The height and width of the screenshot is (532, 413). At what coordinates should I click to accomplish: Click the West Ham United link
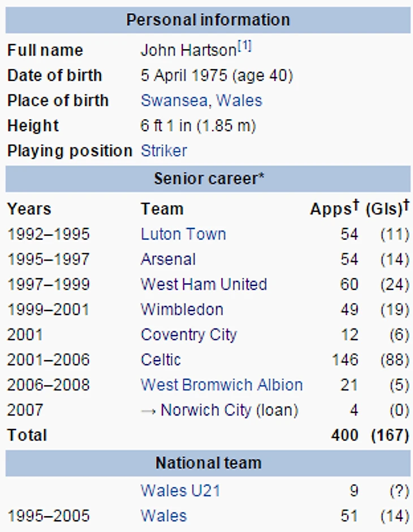[204, 284]
